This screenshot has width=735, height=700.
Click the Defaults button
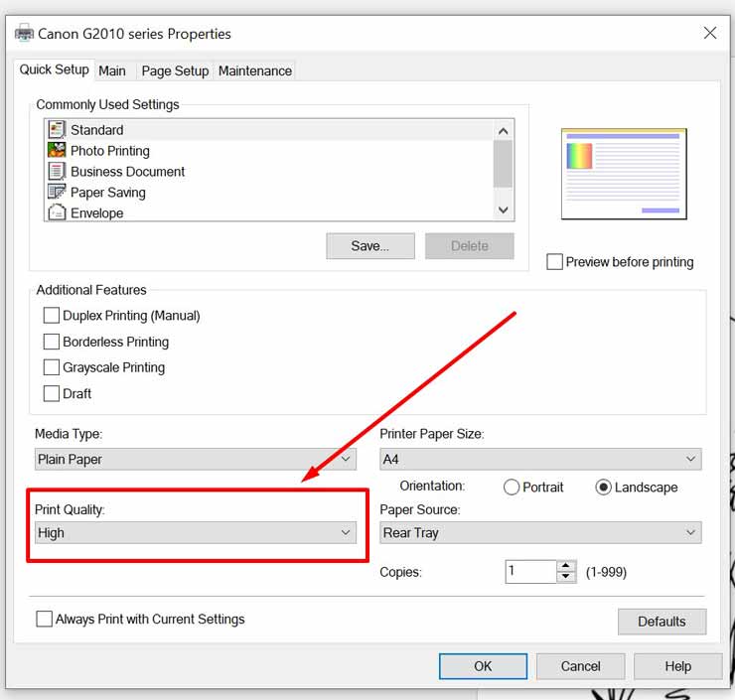click(x=661, y=622)
